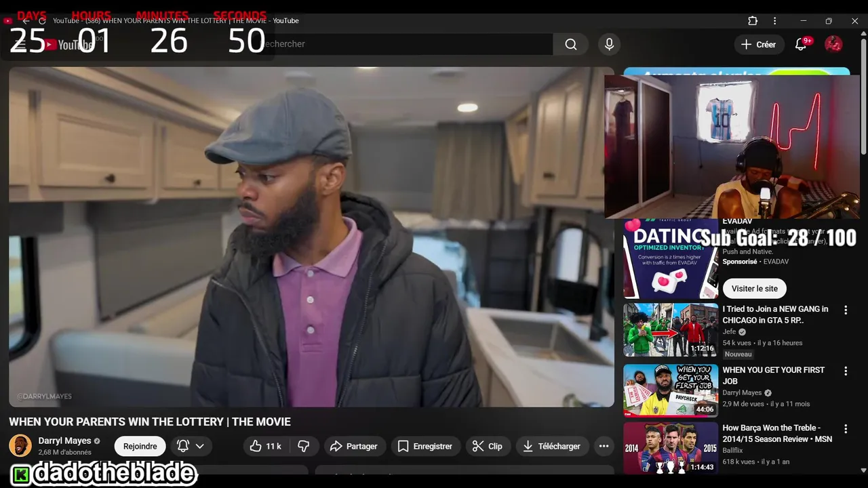Reload the YouTube page
The image size is (868, 488).
point(42,21)
